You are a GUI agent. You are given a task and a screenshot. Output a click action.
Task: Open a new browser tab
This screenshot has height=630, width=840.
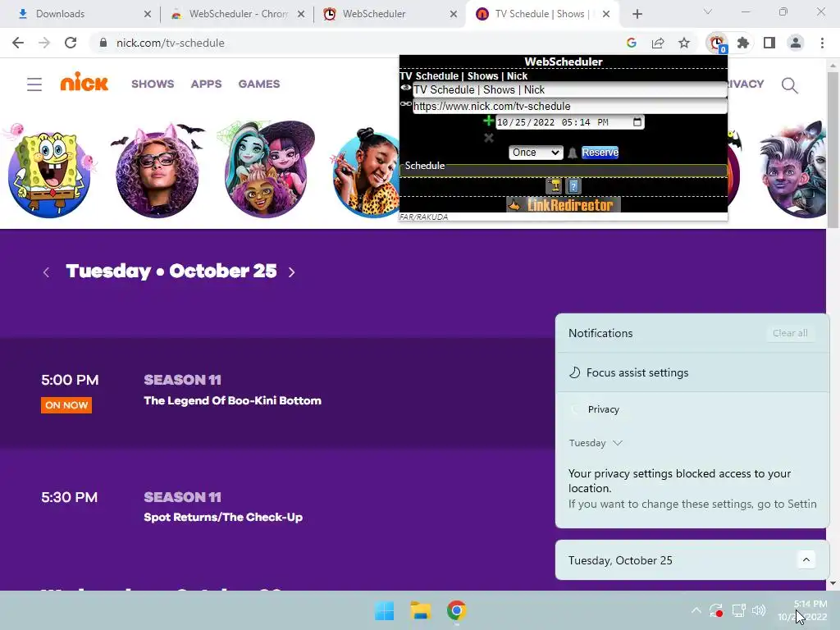pos(637,14)
